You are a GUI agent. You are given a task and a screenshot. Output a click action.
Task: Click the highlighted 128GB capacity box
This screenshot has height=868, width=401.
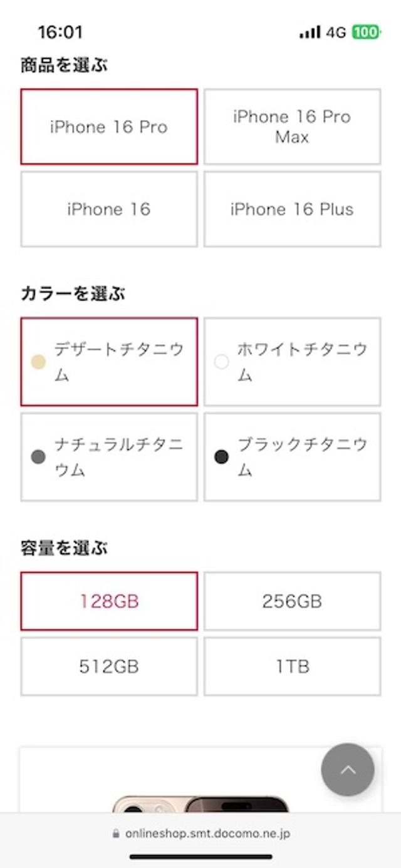109,601
